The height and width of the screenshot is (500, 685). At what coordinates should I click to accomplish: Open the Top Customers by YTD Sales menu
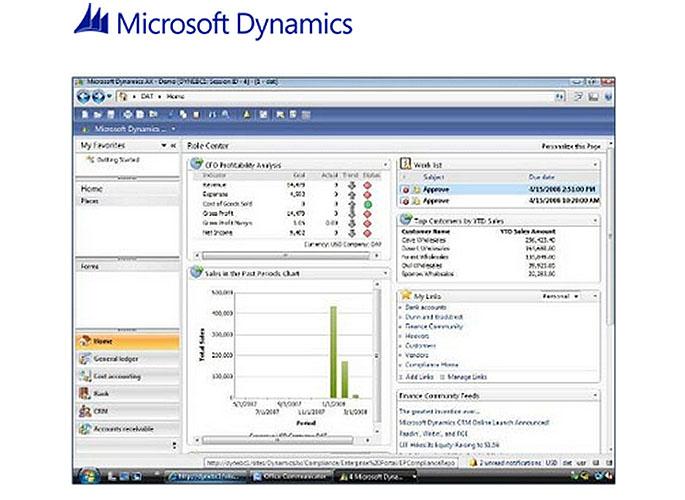point(595,221)
